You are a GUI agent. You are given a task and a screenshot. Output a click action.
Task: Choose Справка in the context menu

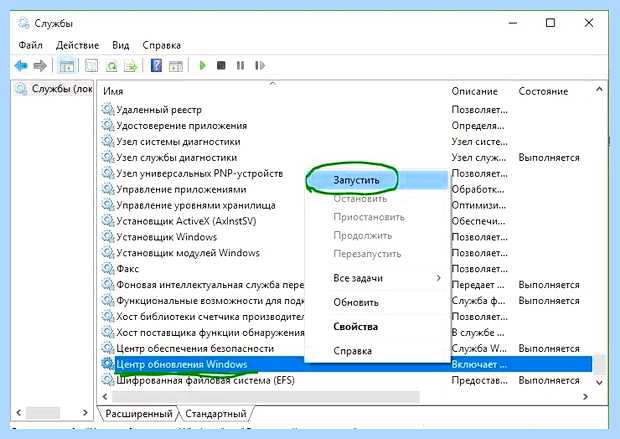point(378,350)
